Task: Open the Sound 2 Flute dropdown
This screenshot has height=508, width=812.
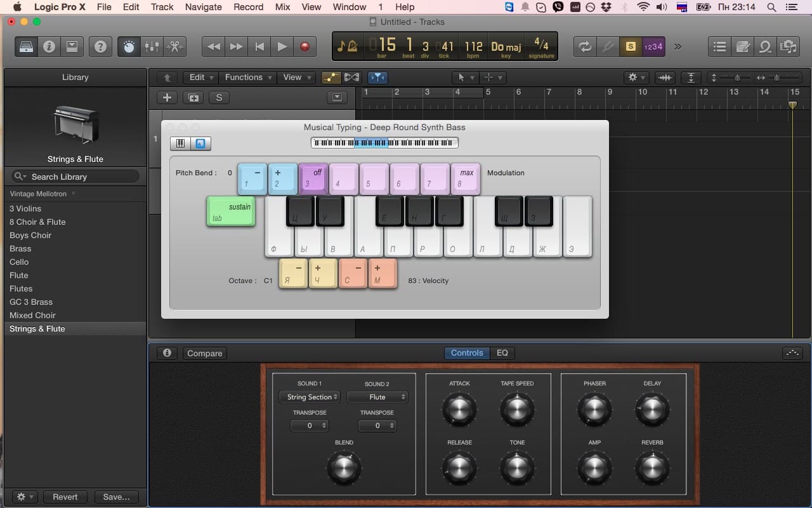Action: (377, 397)
